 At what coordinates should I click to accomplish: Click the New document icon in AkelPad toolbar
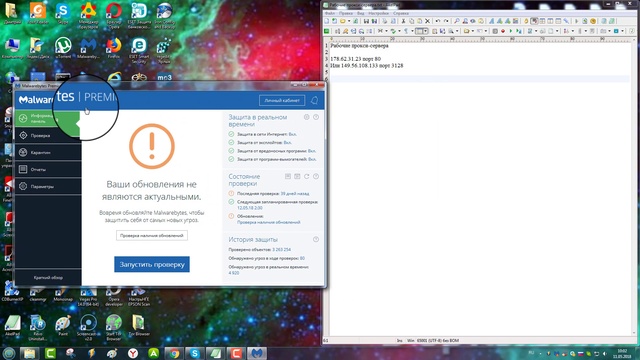click(327, 21)
